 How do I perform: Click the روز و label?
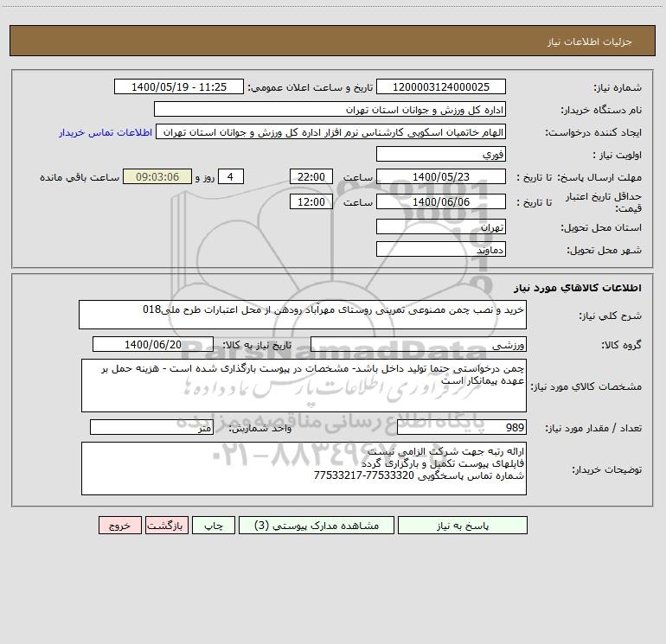pos(205,177)
